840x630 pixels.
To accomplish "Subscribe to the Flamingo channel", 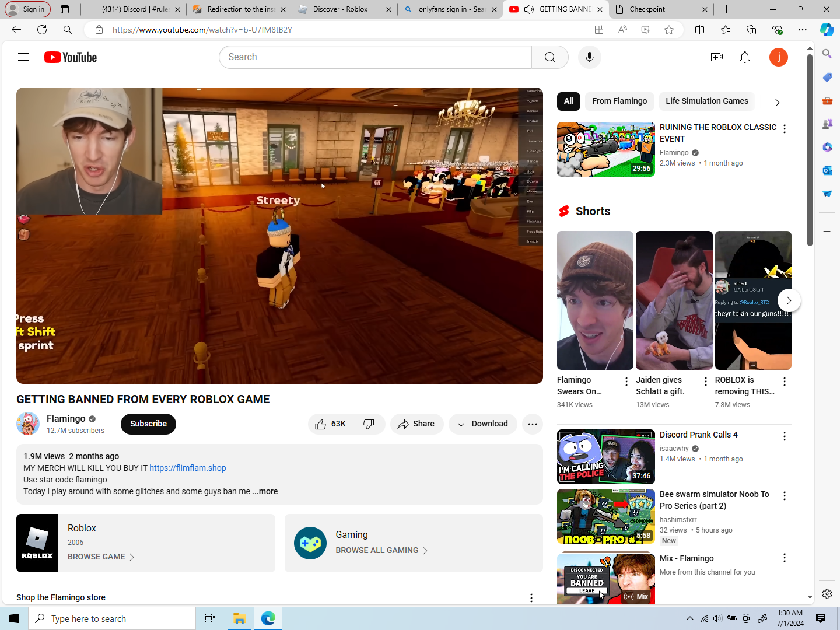I will 148,424.
